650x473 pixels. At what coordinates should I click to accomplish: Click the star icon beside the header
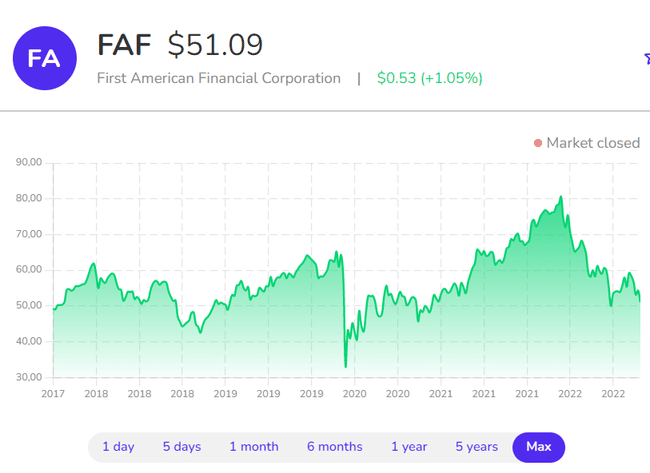[x=646, y=59]
